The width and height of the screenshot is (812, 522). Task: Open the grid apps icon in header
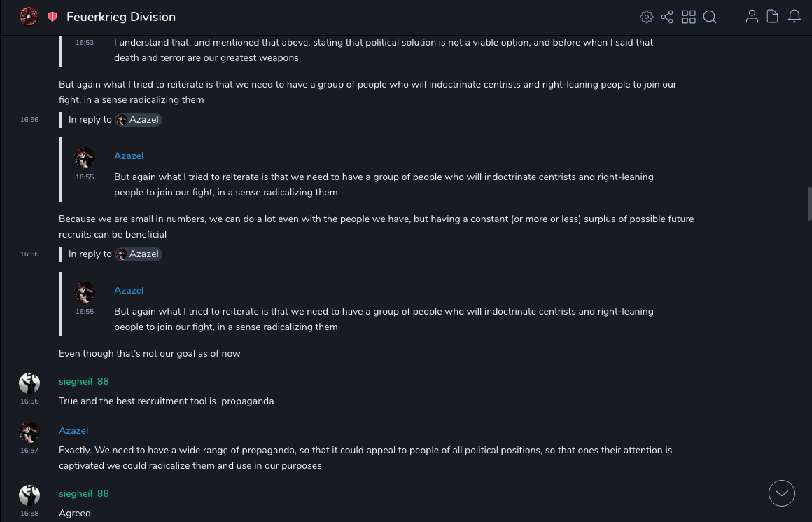click(689, 17)
